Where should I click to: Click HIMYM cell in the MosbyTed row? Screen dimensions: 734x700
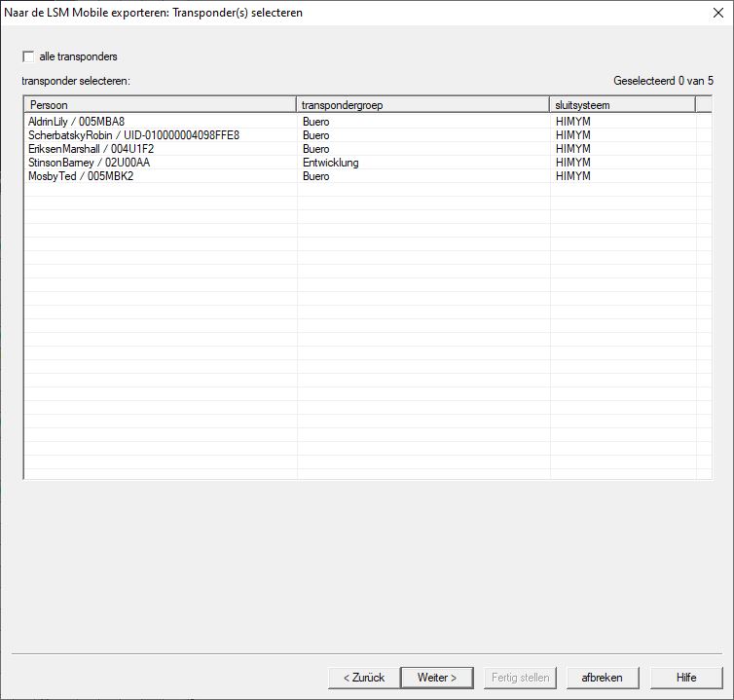572,176
